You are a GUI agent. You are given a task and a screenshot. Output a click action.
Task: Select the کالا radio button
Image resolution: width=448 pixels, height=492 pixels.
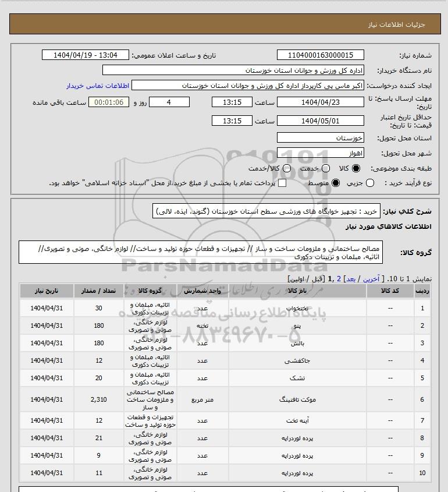[x=356, y=168]
